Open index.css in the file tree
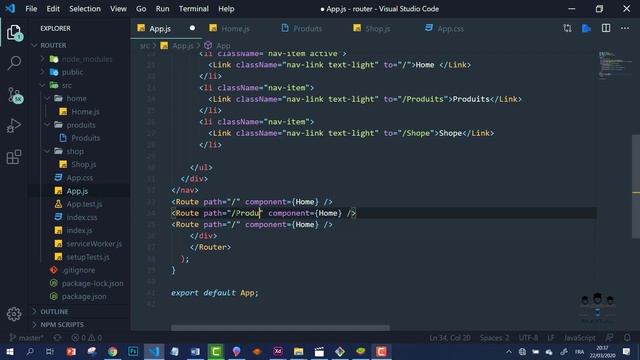The image size is (640, 360). tap(80, 218)
